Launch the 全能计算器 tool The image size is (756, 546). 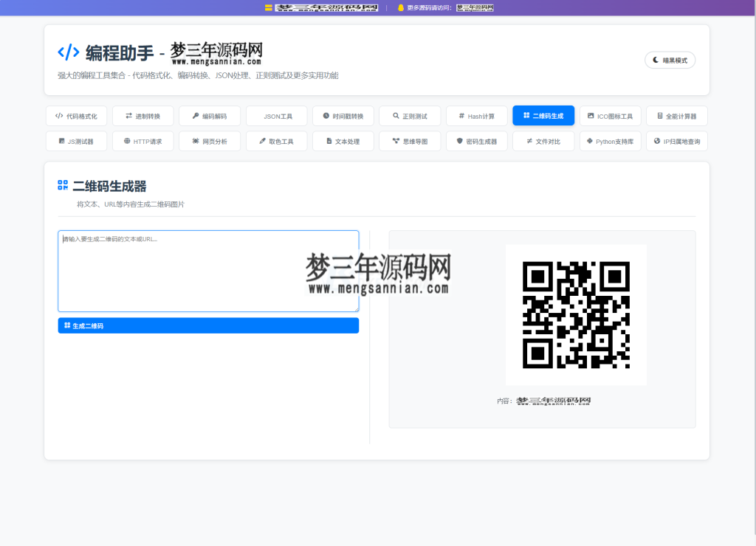(677, 115)
